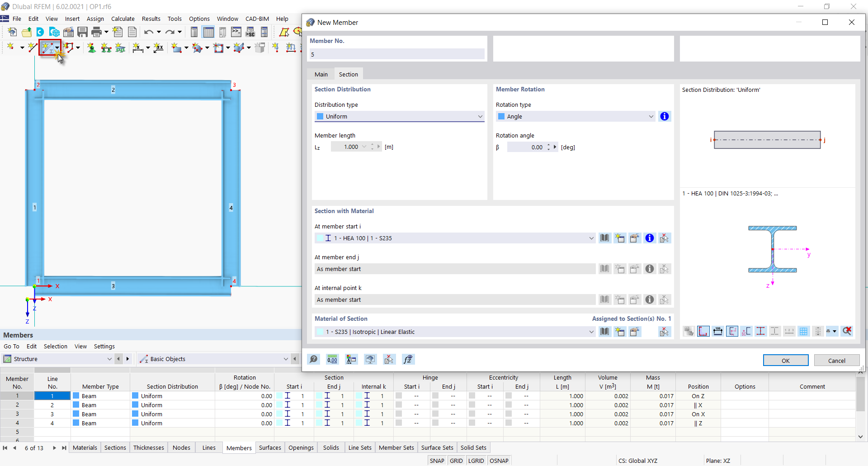
Task: Click the formula fx icon in dialog
Action: coord(408,359)
